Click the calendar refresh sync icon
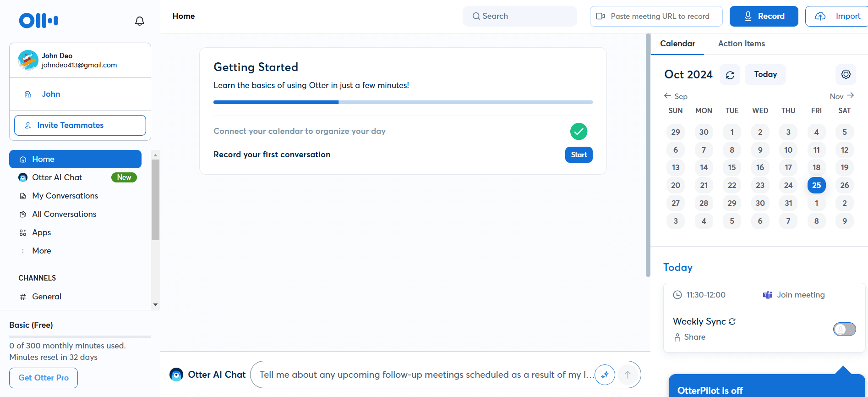The height and width of the screenshot is (397, 868). [x=730, y=75]
